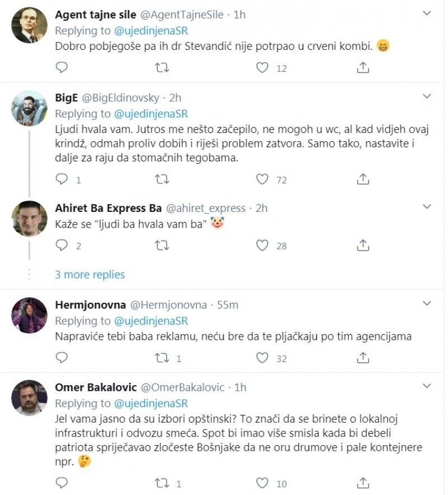
Task: Open BigE's profile avatar
Action: pyautogui.click(x=29, y=108)
